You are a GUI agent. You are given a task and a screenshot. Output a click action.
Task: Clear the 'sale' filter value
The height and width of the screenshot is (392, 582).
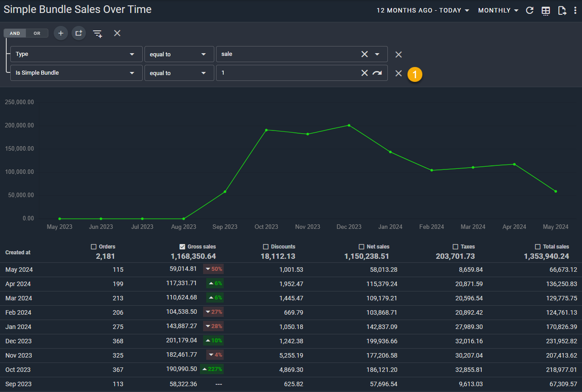[x=365, y=54]
